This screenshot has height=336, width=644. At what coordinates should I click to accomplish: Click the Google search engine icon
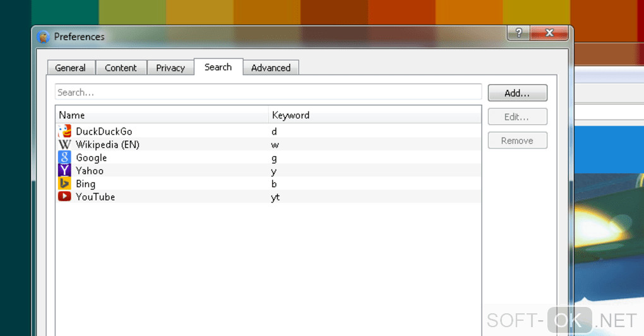(64, 158)
